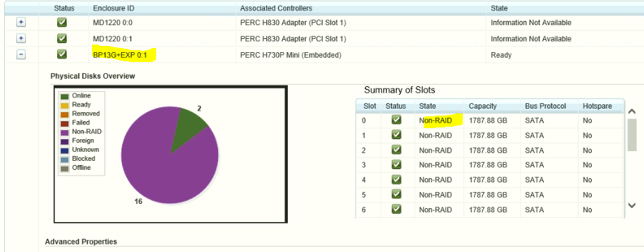Select the MD1220 0:1 enclosure ID
The width and height of the screenshot is (644, 252).
112,39
